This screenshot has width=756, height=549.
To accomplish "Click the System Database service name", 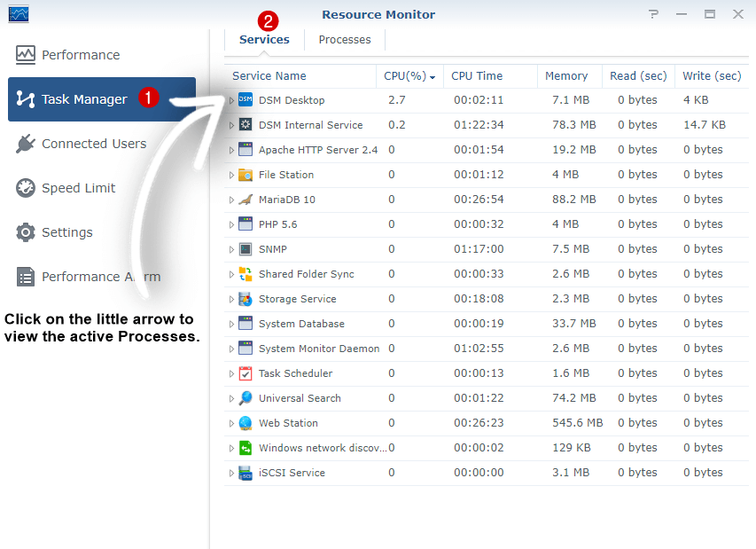I will (302, 324).
